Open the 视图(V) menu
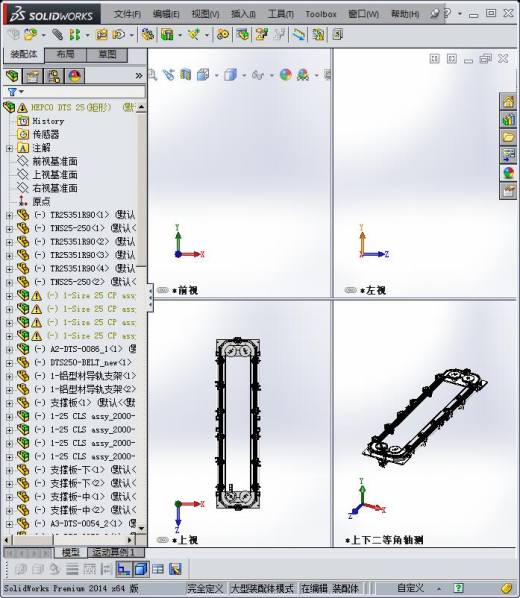The image size is (520, 598). click(205, 14)
